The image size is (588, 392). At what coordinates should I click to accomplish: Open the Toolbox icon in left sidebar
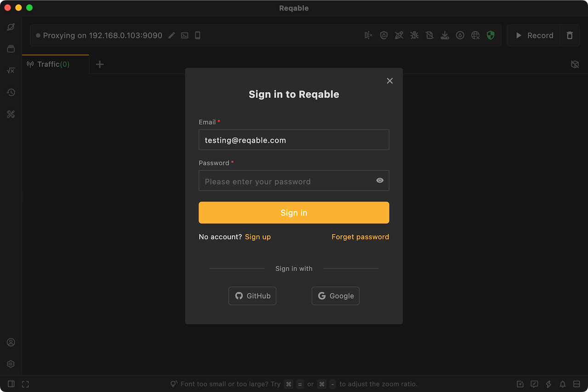(11, 114)
